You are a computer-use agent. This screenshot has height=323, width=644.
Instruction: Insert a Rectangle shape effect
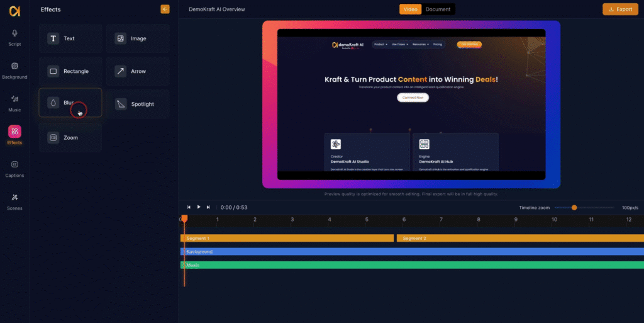click(x=70, y=71)
